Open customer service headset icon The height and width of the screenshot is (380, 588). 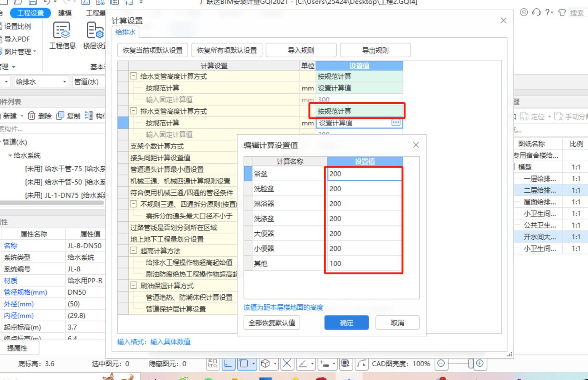click(536, 12)
